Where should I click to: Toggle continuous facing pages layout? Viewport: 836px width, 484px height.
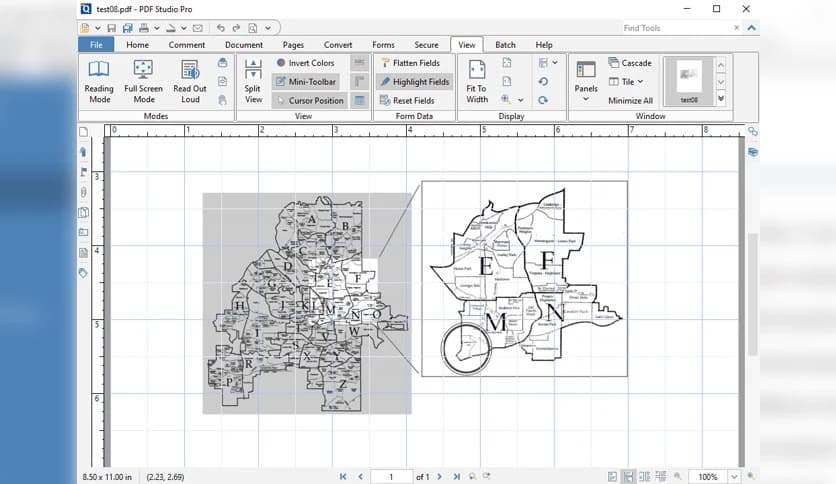coord(661,477)
